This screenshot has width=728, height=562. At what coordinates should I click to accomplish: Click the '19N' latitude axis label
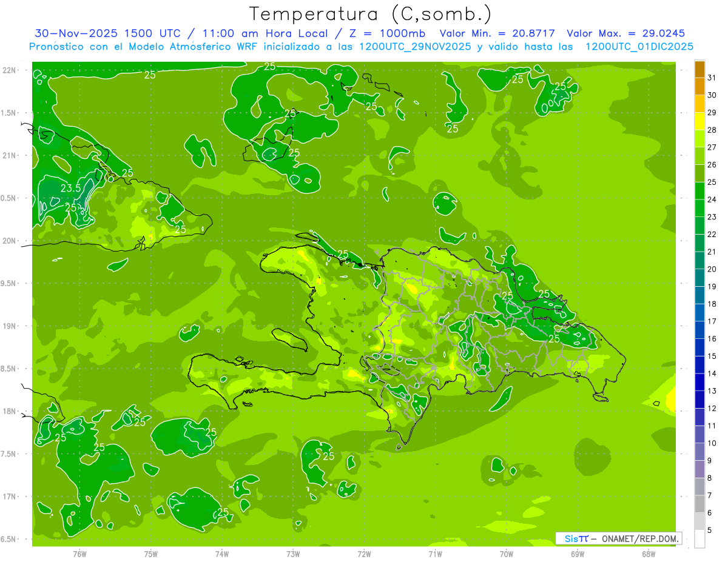tap(9, 326)
